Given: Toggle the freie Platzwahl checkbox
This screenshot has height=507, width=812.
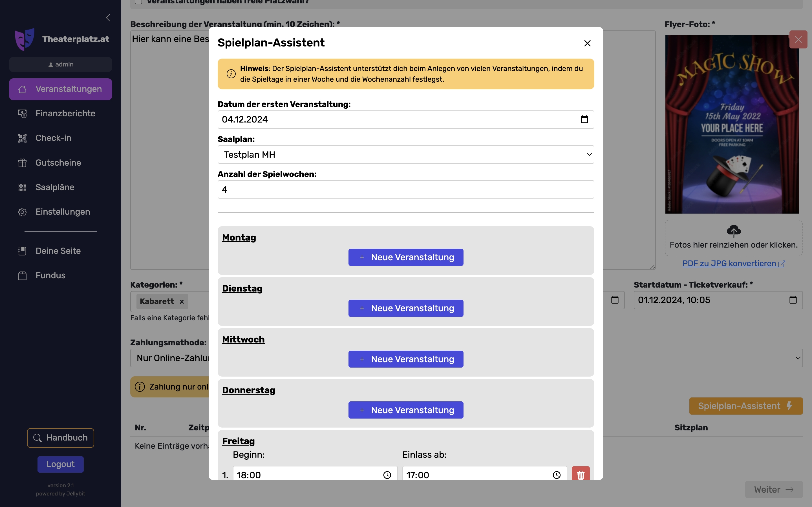Looking at the screenshot, I should [139, 2].
